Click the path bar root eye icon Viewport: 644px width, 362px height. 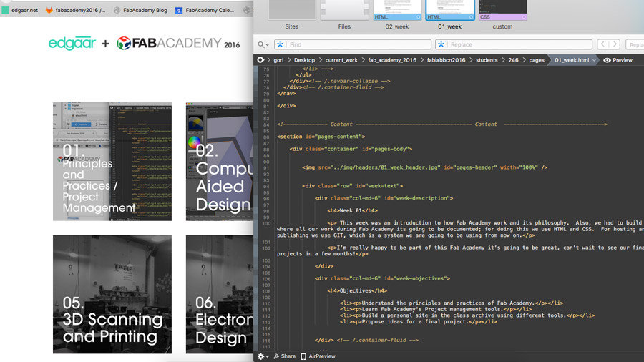tap(260, 60)
